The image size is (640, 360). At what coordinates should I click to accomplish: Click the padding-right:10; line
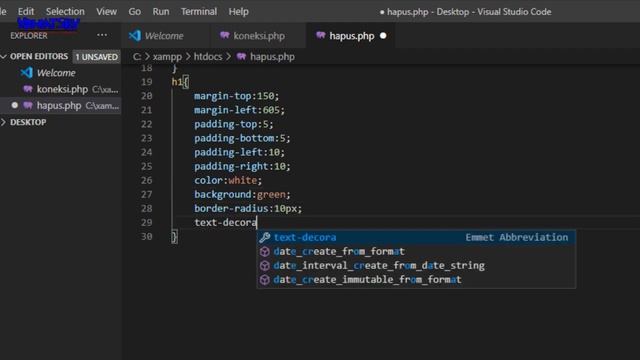[x=242, y=166]
